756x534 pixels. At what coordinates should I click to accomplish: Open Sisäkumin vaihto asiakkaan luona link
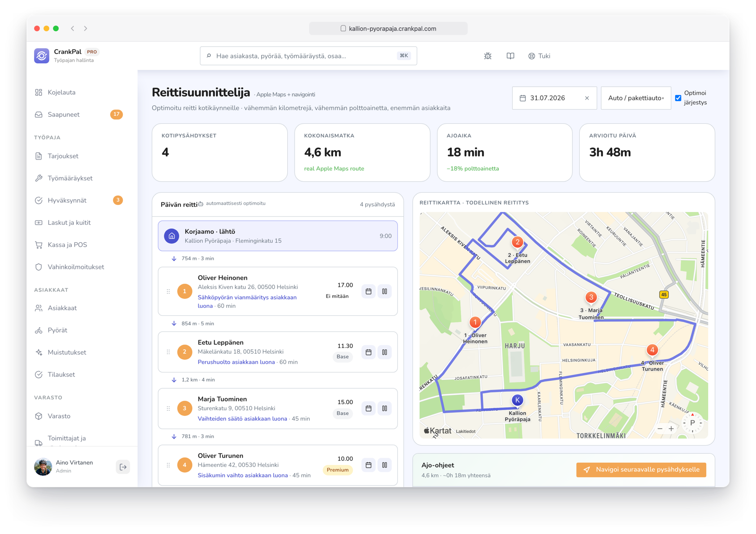243,475
